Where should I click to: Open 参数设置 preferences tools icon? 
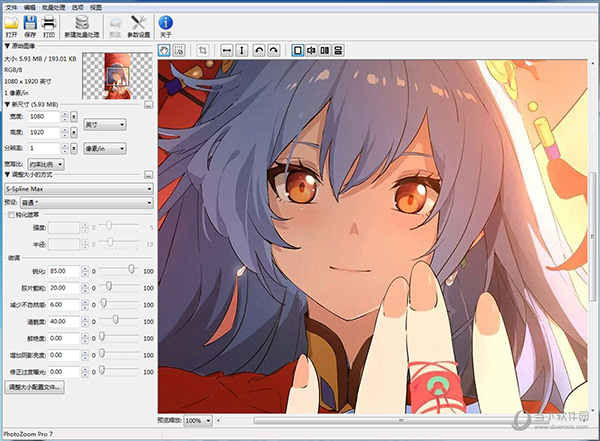point(138,23)
